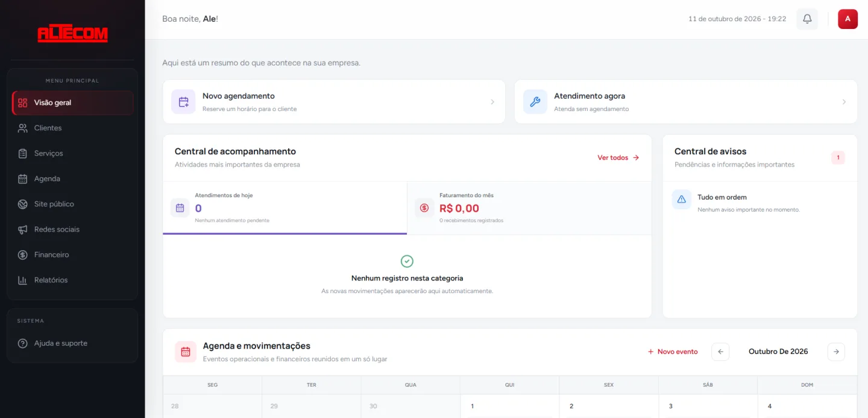Open Relatórios menu item
Image resolution: width=868 pixels, height=418 pixels.
72,280
